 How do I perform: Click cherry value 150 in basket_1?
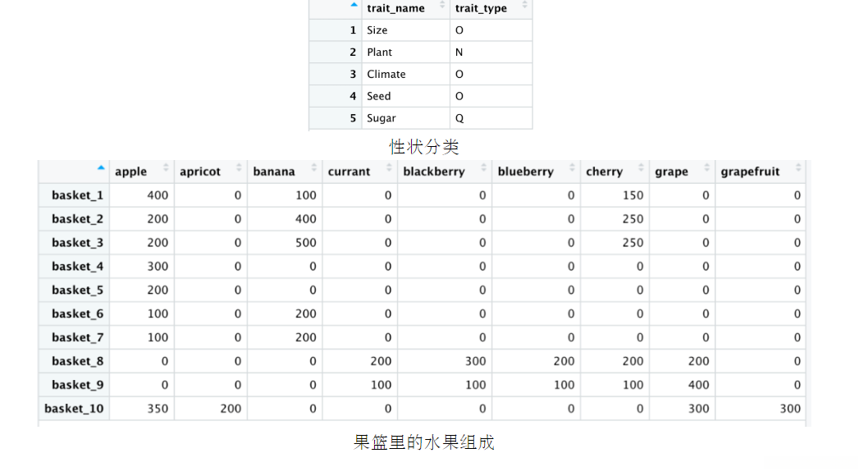click(633, 195)
